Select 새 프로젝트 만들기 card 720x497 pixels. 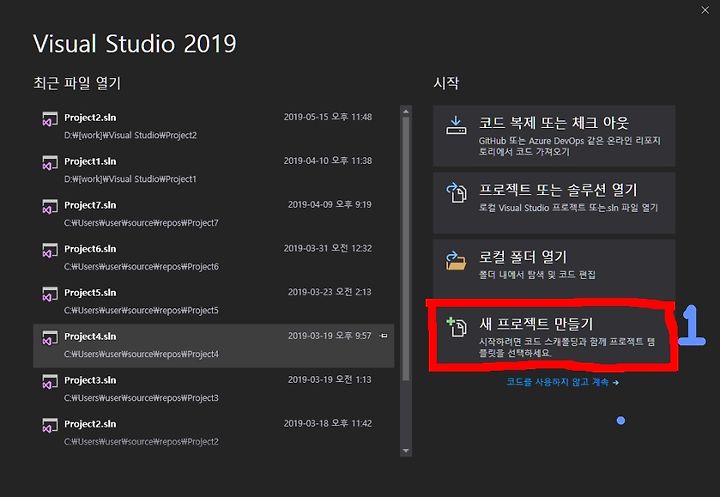pyautogui.click(x=554, y=336)
